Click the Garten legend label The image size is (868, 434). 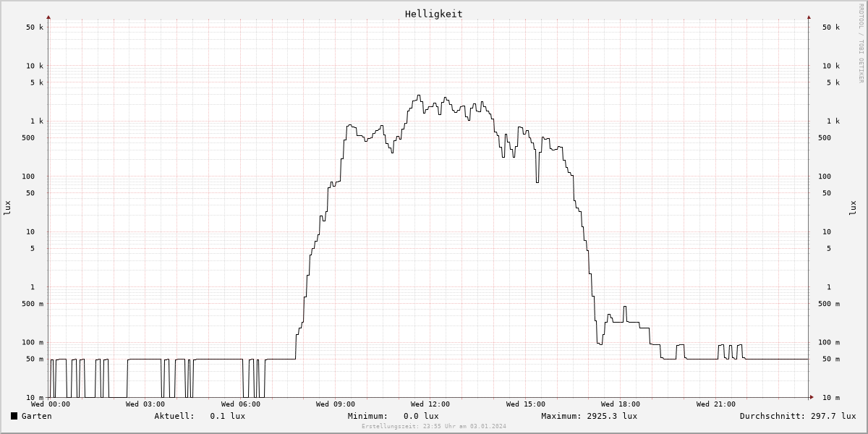[x=36, y=416]
